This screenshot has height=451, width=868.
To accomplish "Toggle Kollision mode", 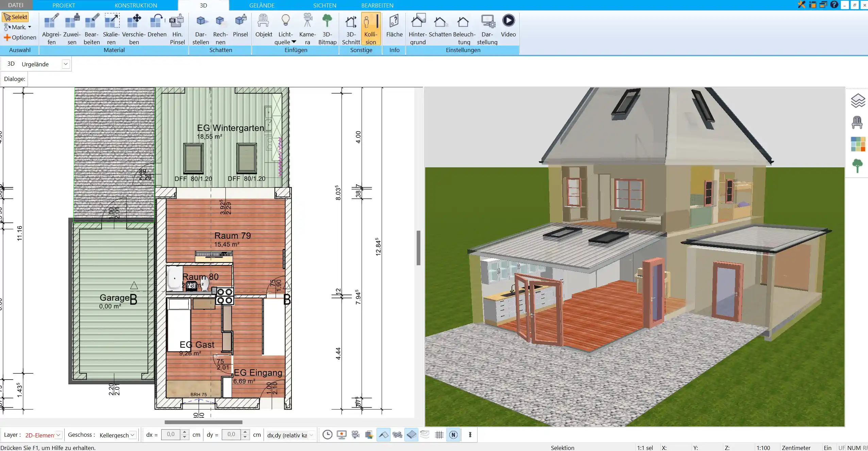I will point(371,29).
